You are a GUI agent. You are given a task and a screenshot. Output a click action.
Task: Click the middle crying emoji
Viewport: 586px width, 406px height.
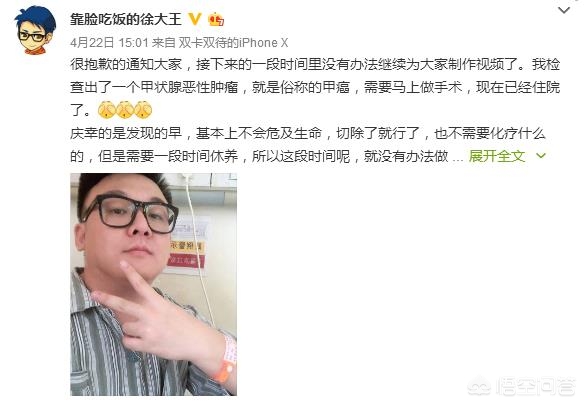pyautogui.click(x=124, y=110)
